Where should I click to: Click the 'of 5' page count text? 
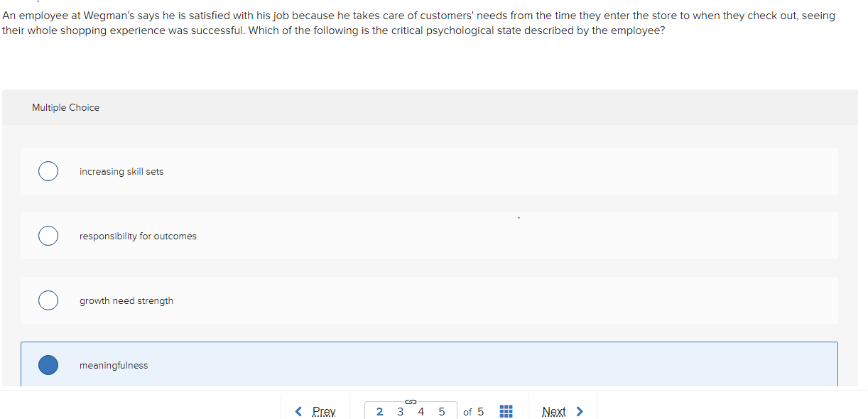pyautogui.click(x=473, y=411)
